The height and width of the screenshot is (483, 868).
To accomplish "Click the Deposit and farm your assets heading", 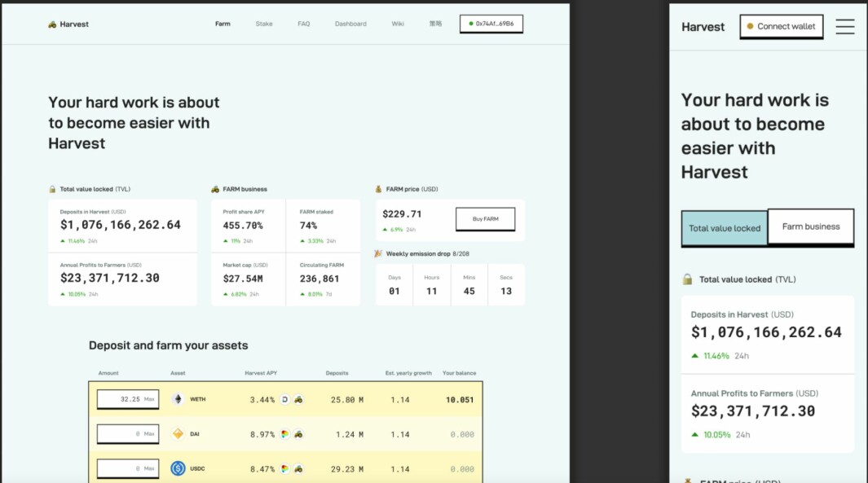I will pyautogui.click(x=168, y=346).
